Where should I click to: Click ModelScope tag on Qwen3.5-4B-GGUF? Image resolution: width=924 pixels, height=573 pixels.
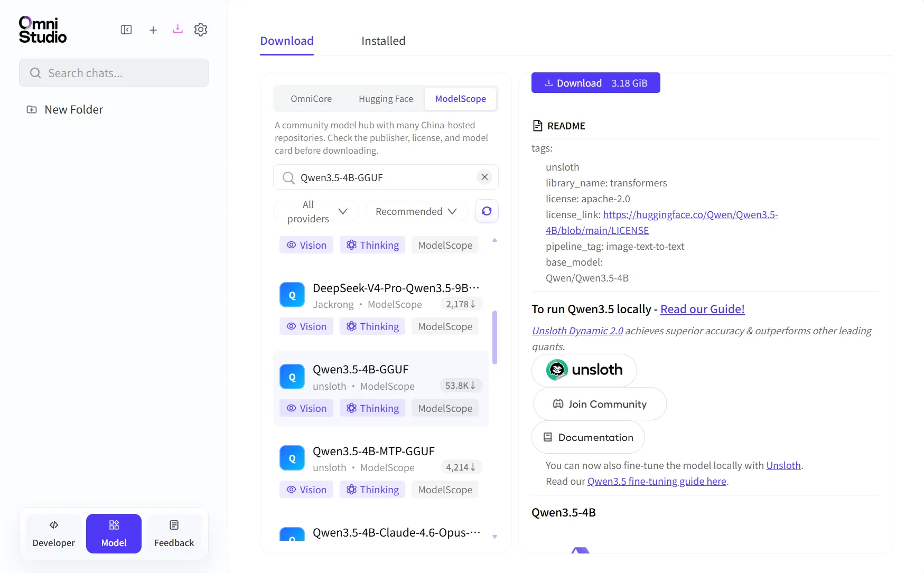(445, 408)
